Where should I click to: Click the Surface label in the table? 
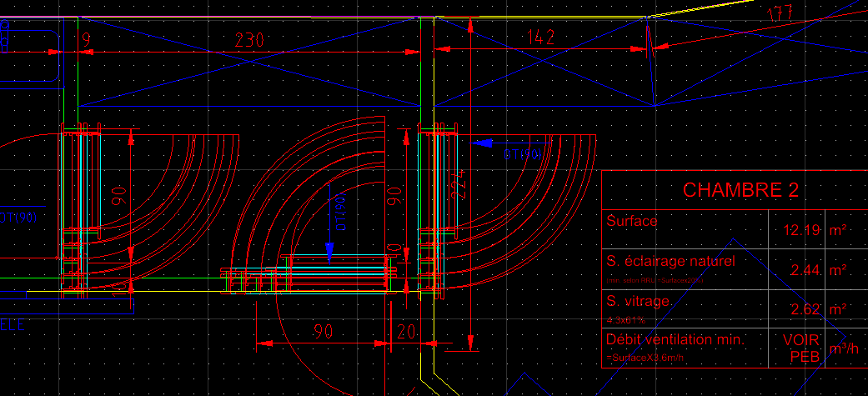click(x=632, y=222)
